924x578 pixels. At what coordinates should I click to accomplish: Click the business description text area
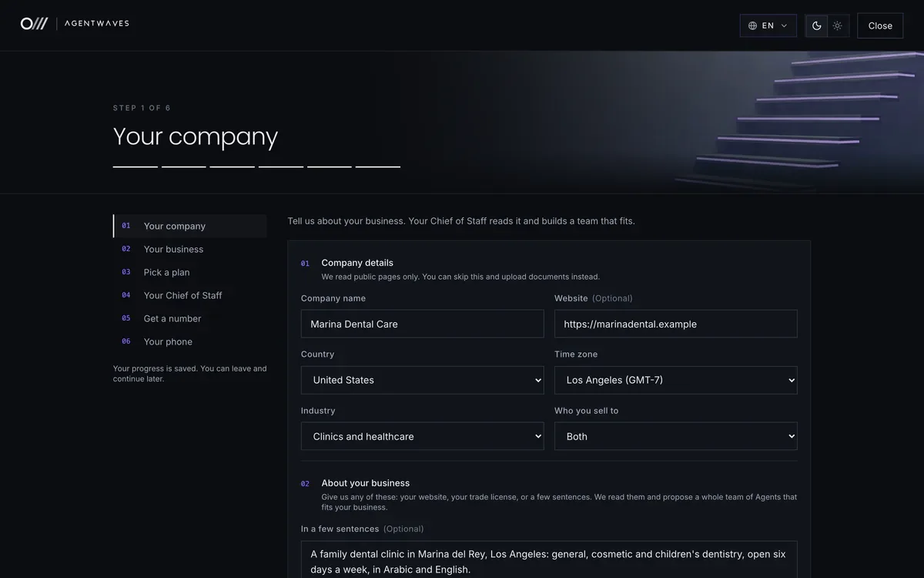coord(549,560)
